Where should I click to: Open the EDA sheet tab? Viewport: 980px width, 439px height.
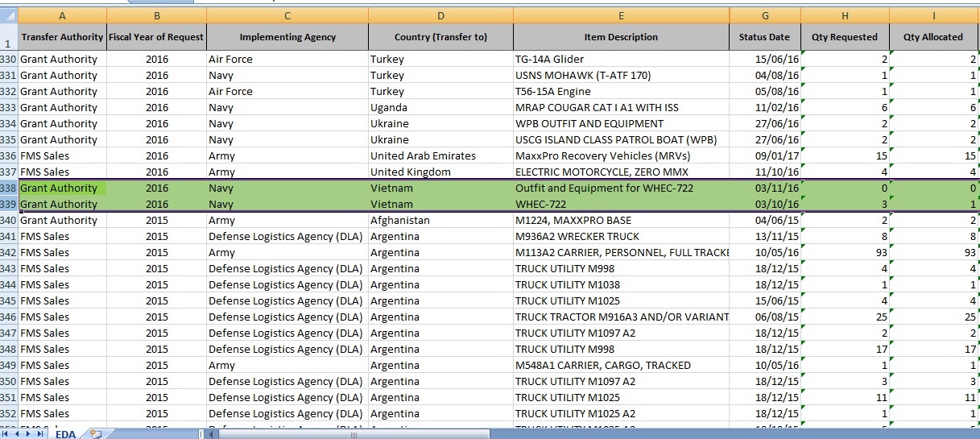pos(66,434)
